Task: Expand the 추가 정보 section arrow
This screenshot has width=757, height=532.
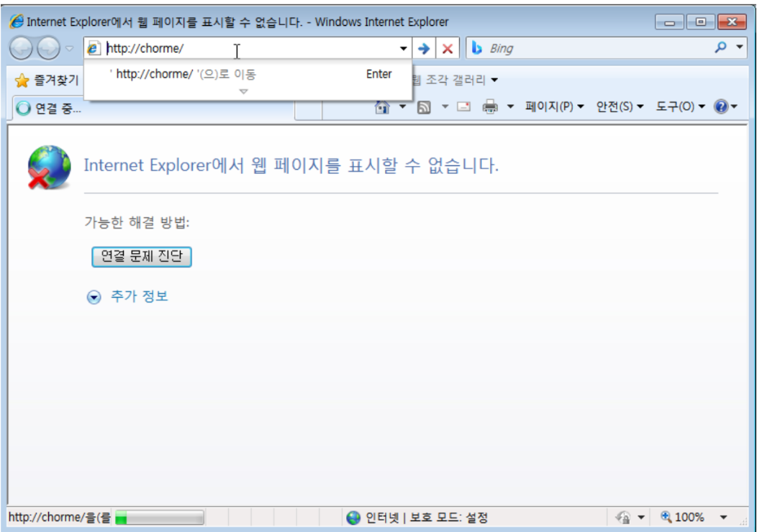Action: tap(94, 297)
